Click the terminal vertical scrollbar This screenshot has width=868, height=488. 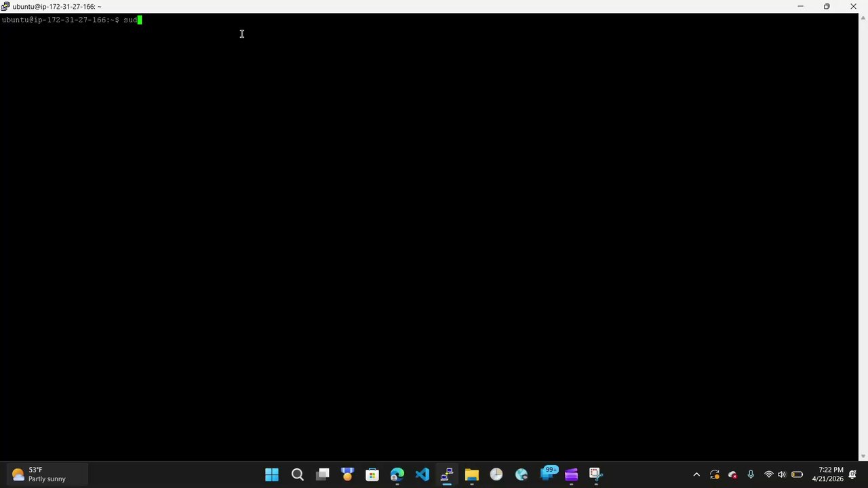click(863, 237)
